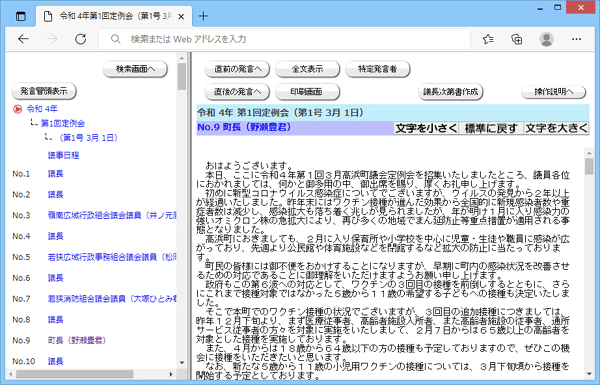The width and height of the screenshot is (600, 385).
Task: Focus the address bar input field
Action: [x=284, y=39]
